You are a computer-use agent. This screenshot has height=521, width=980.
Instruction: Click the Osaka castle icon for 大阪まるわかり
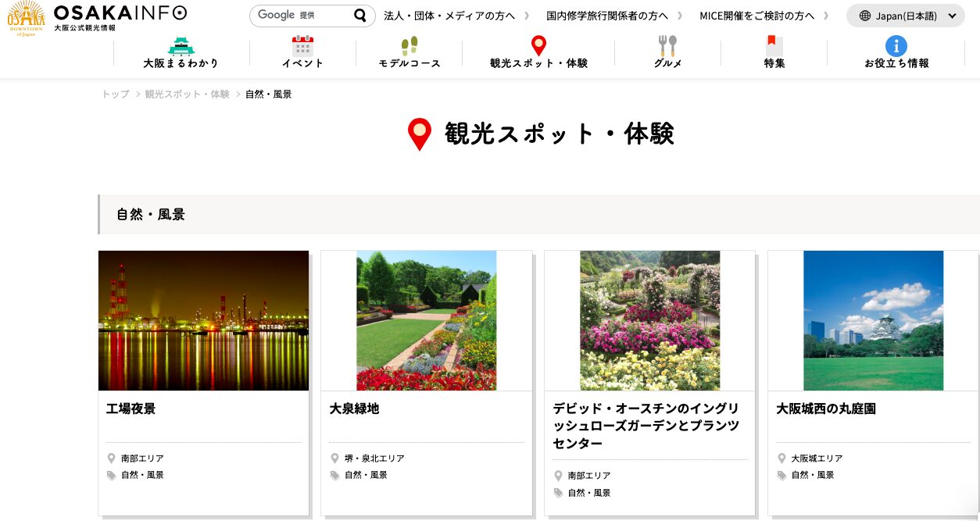point(181,45)
